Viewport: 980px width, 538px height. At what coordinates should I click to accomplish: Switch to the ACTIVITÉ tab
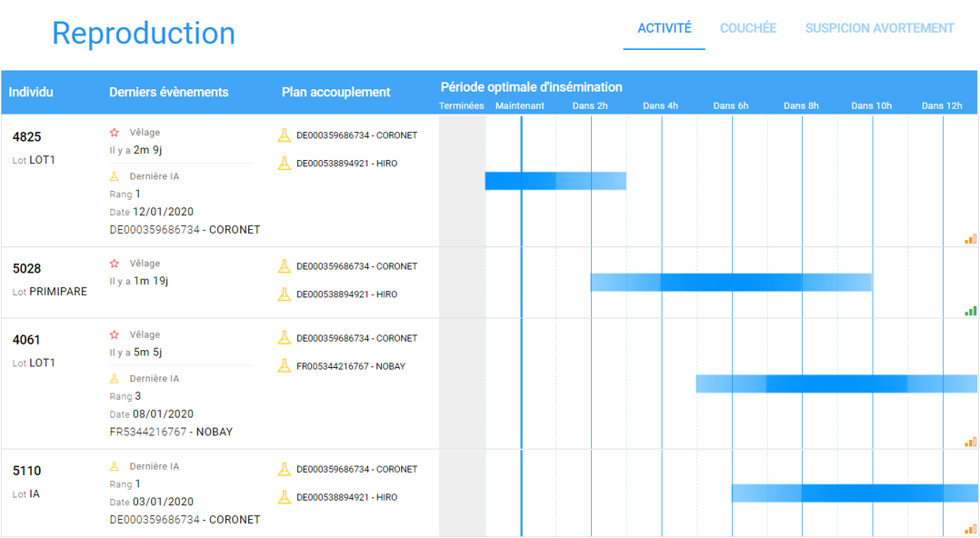664,28
